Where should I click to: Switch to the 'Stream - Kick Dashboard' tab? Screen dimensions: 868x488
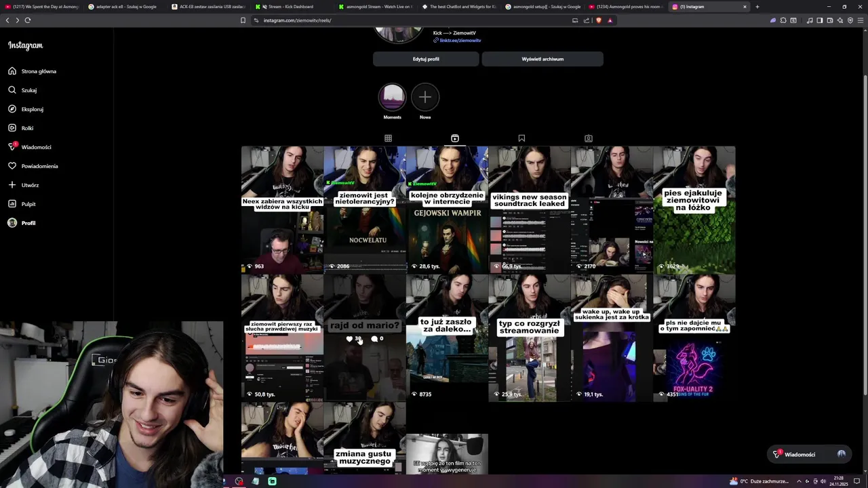point(290,7)
